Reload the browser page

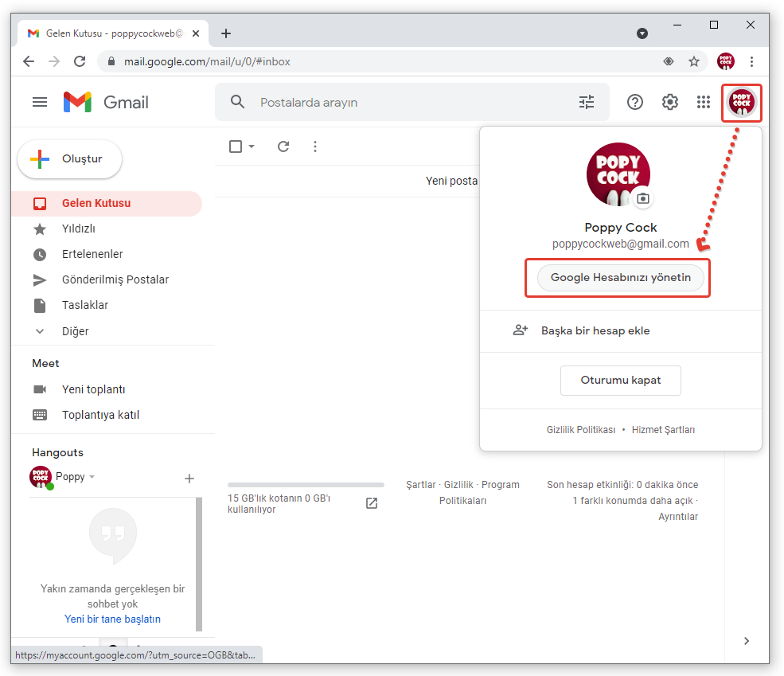coord(80,61)
